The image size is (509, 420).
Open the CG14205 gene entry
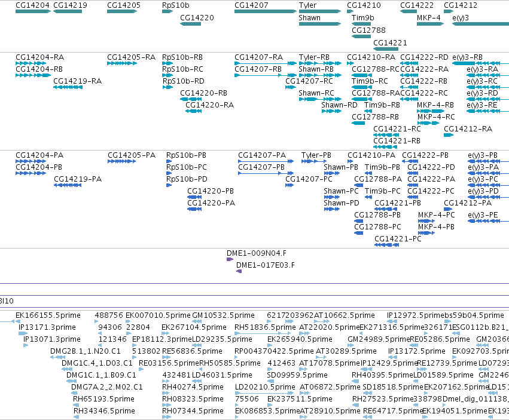(122, 11)
